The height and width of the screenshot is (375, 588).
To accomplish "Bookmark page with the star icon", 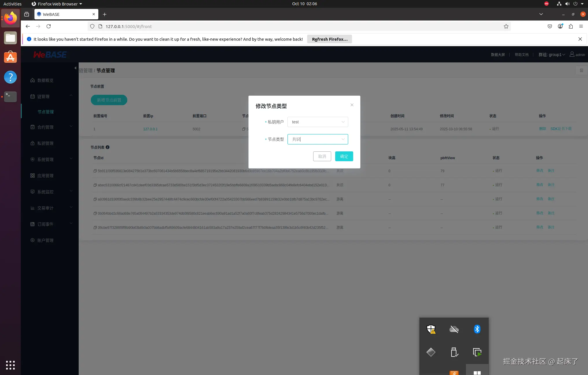I will (x=506, y=26).
